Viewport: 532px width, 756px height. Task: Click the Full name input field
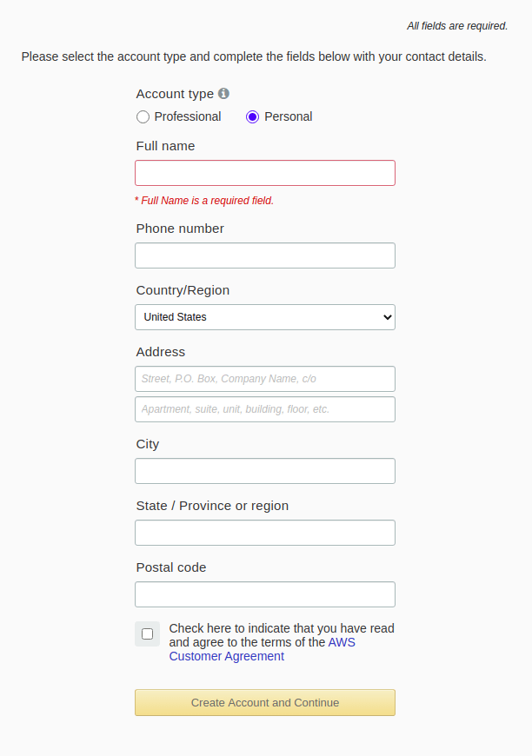coord(265,173)
